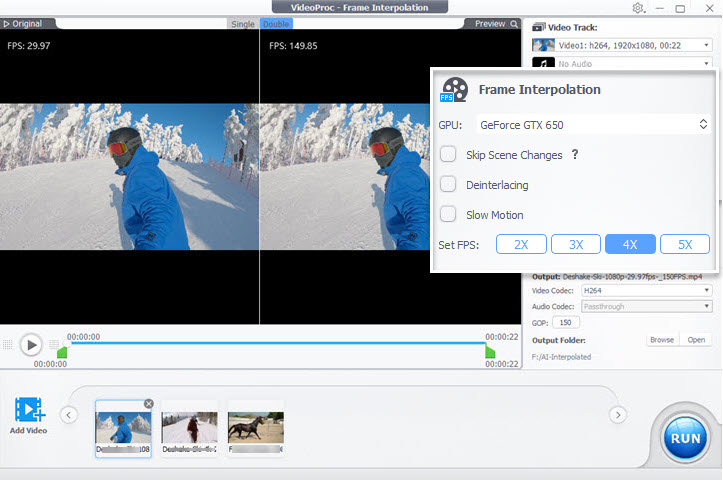723x480 pixels.
Task: Enable the Skip Scene Changes checkbox
Action: click(449, 155)
